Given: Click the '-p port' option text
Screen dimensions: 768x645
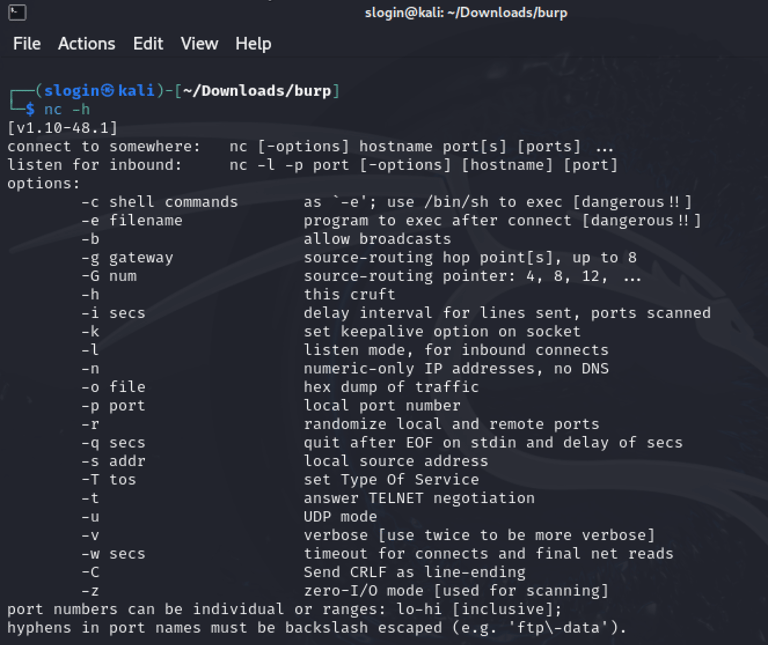Looking at the screenshot, I should (113, 406).
